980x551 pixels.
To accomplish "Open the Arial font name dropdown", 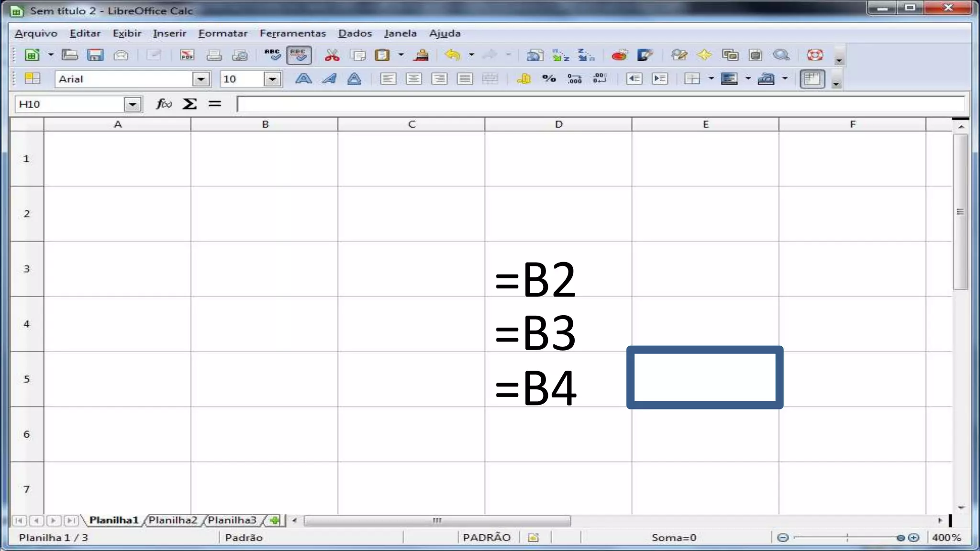I will [201, 79].
